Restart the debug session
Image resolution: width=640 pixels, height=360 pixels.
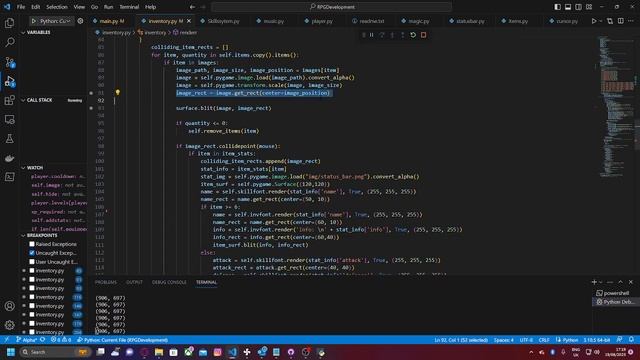click(x=413, y=35)
